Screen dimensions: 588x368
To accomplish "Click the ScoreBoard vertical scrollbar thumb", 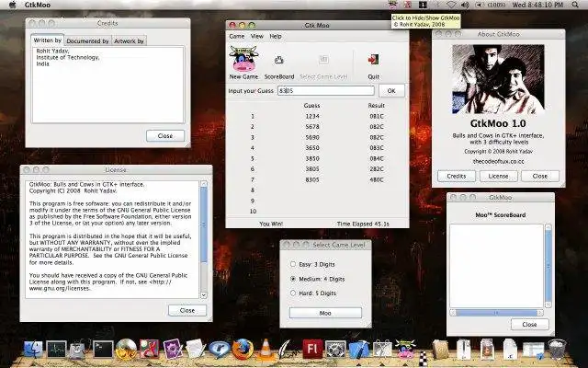I will click(x=548, y=266).
